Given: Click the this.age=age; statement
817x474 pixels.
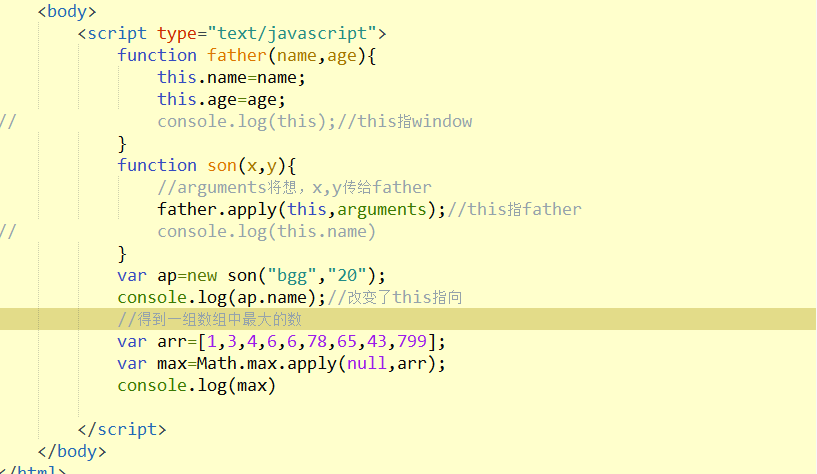Looking at the screenshot, I should [221, 99].
